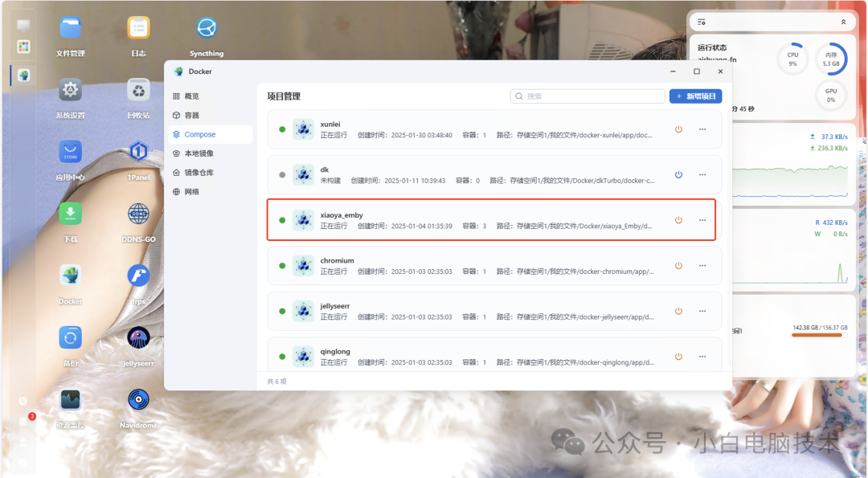Image resolution: width=868 pixels, height=478 pixels.
Task: Click the Docker icon in left dock
Action: click(x=23, y=76)
